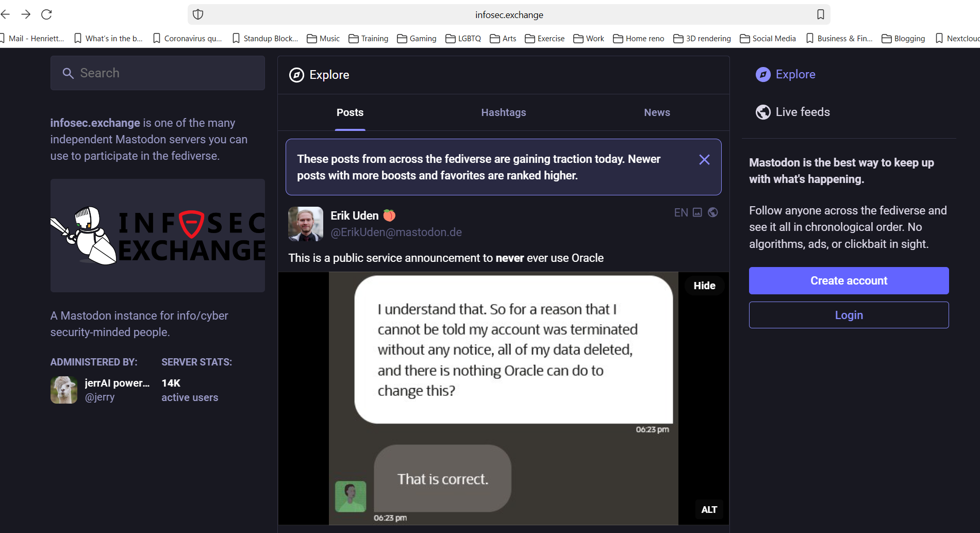The height and width of the screenshot is (533, 980).
Task: Focus the Mastodon Search field
Action: pyautogui.click(x=158, y=73)
